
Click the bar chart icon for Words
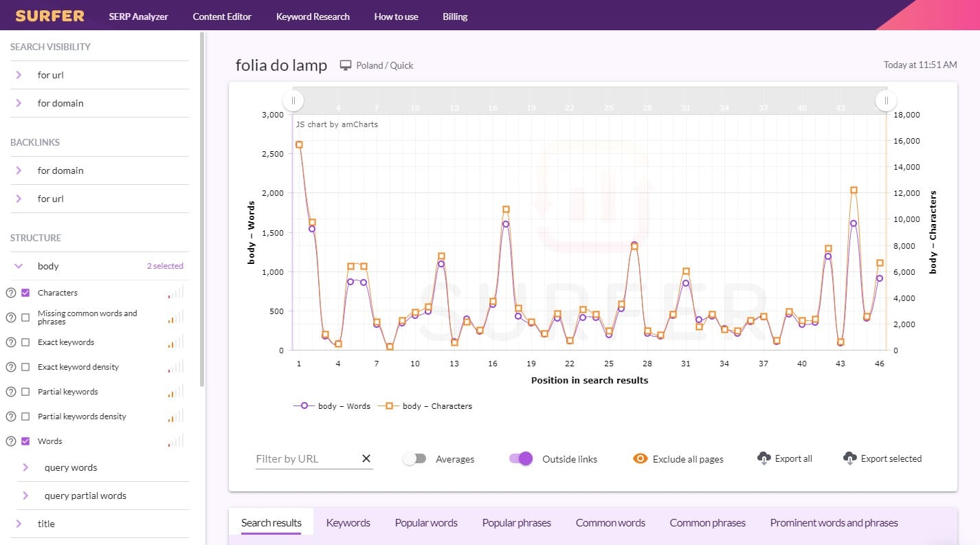176,441
